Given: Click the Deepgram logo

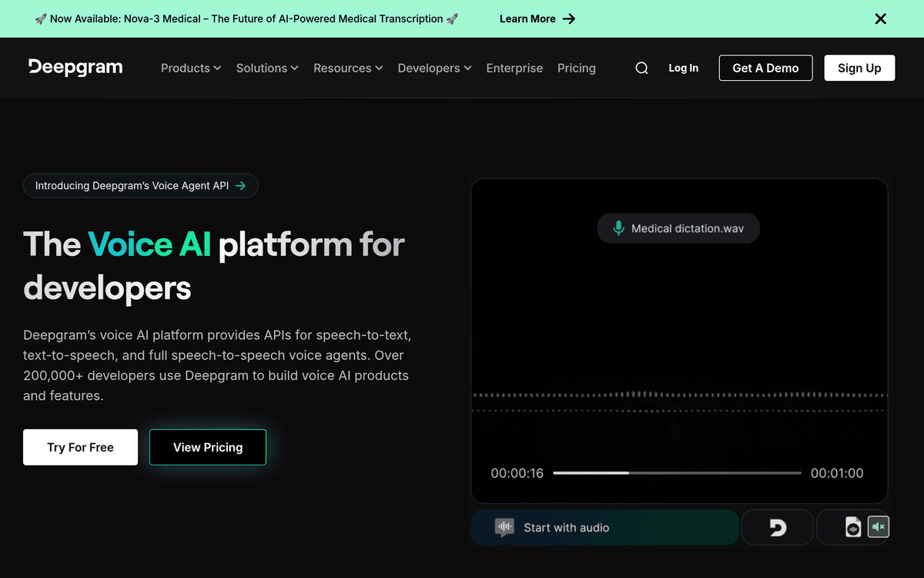Looking at the screenshot, I should [75, 68].
